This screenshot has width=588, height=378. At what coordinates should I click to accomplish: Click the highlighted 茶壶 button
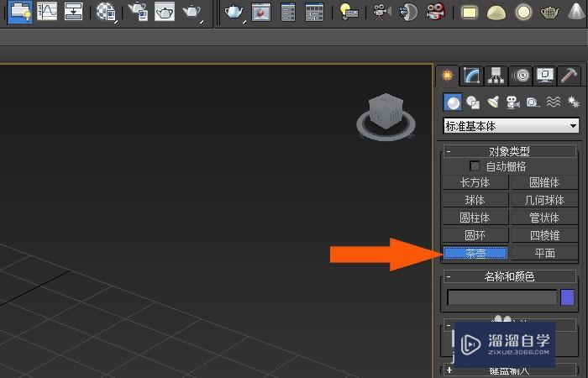point(475,253)
